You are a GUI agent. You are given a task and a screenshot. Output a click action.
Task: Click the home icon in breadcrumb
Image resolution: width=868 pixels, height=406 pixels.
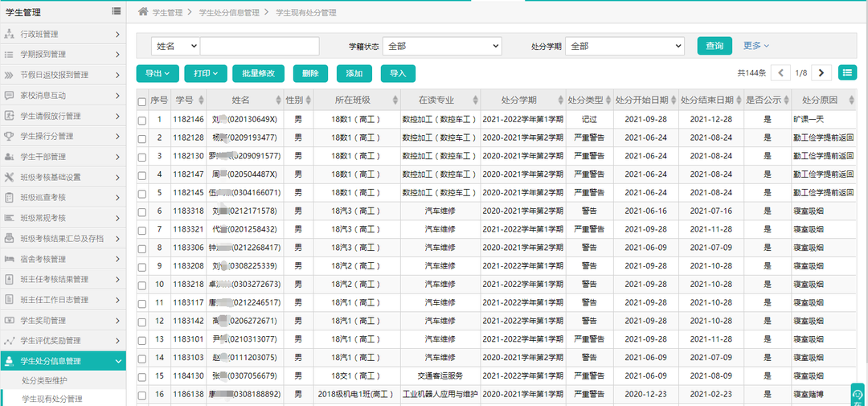(x=143, y=13)
